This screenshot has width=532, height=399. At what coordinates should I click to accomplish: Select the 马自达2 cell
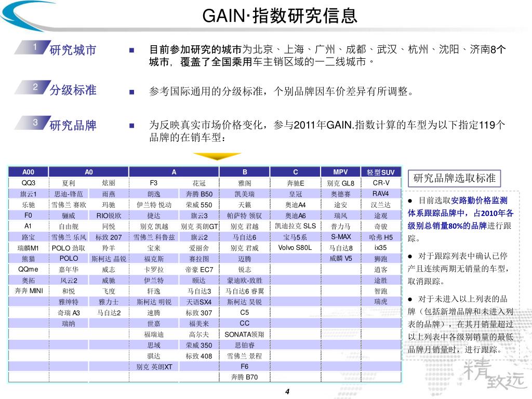[x=109, y=312]
